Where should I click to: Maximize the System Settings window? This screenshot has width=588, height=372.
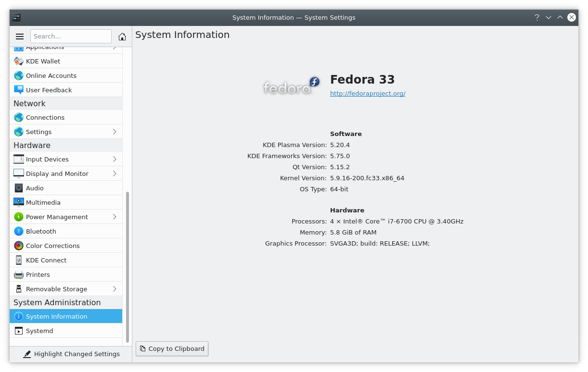[560, 17]
